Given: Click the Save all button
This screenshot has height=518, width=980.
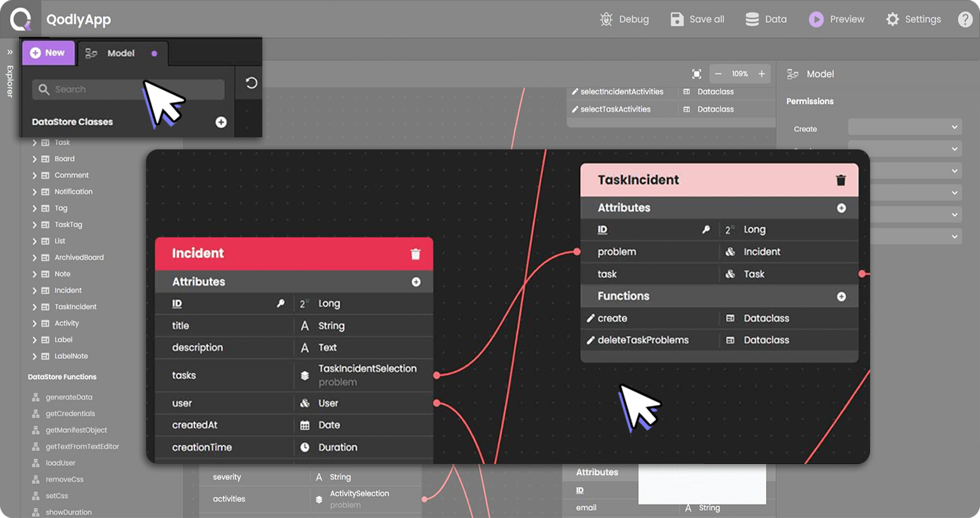Looking at the screenshot, I should [x=697, y=20].
